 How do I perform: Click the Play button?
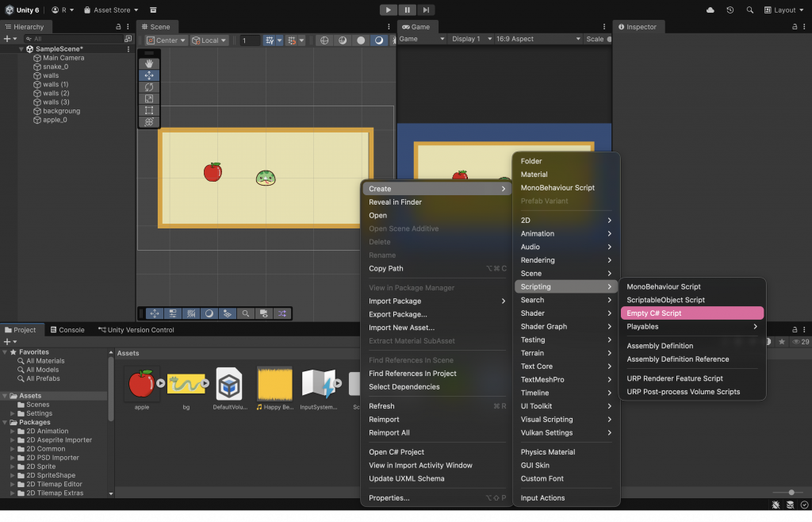[388, 10]
